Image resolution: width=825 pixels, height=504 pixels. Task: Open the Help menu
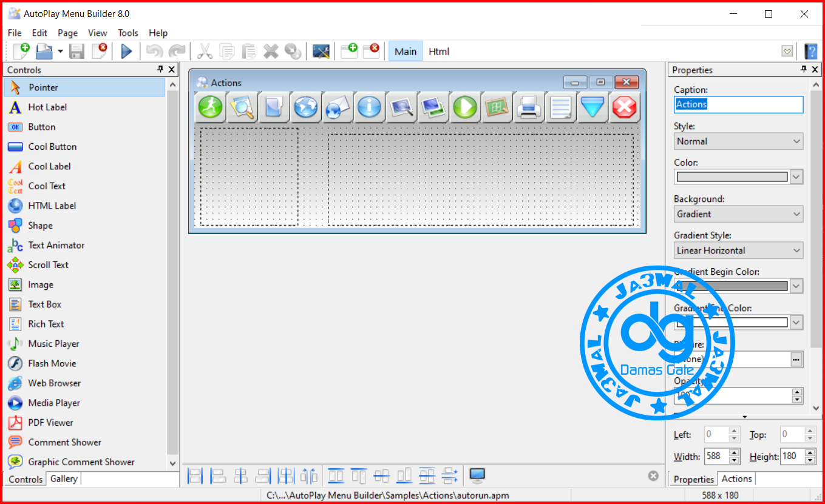click(158, 33)
